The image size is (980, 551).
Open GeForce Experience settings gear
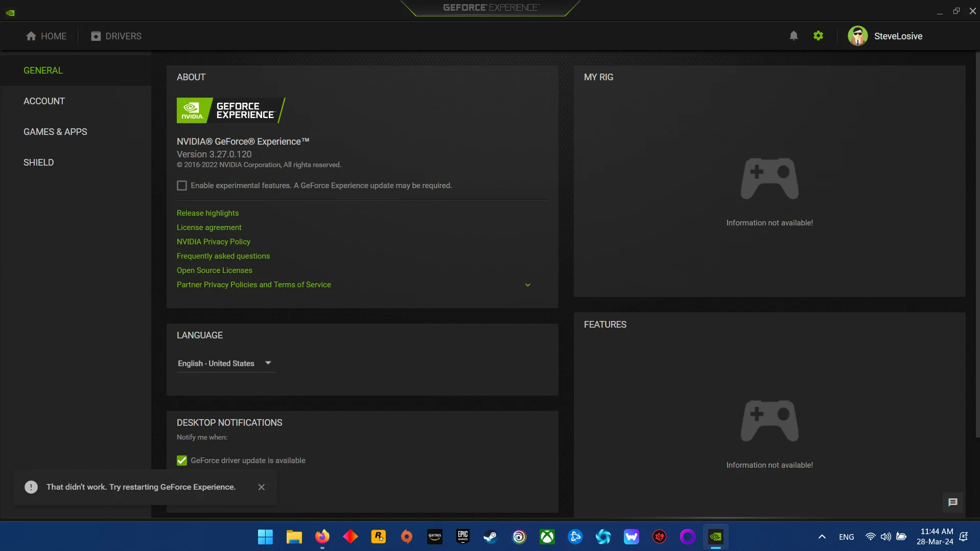[818, 36]
